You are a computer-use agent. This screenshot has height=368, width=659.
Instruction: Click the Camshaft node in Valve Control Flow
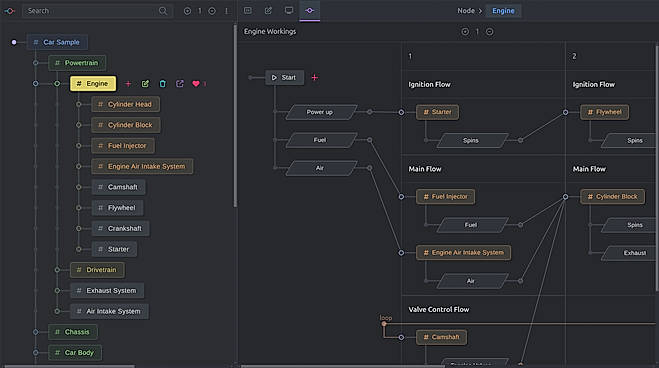[441, 337]
